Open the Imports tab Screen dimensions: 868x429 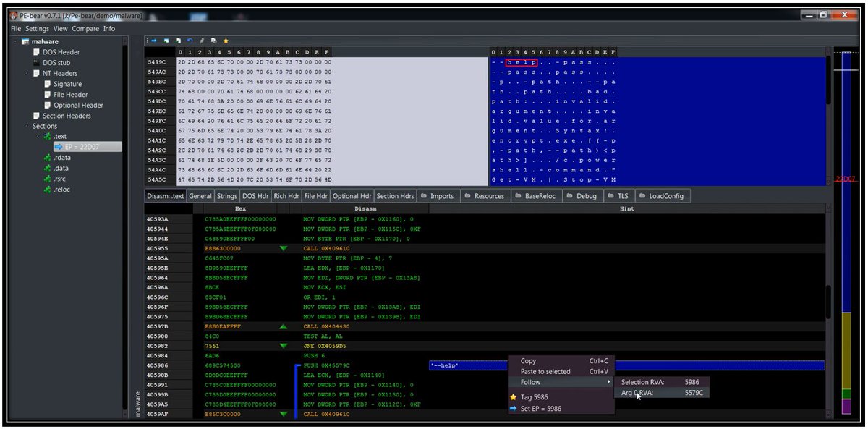tap(438, 196)
